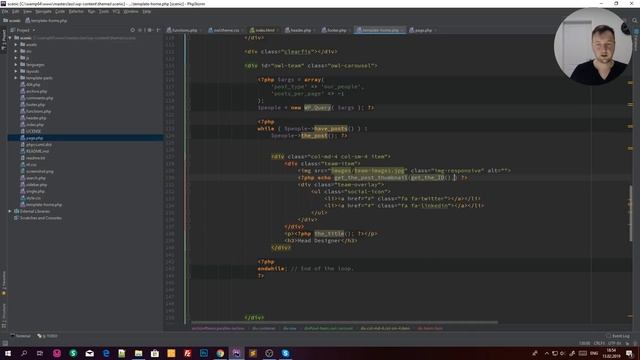Switch to the footer.php editor tab
The width and height of the screenshot is (640, 360).
[336, 30]
